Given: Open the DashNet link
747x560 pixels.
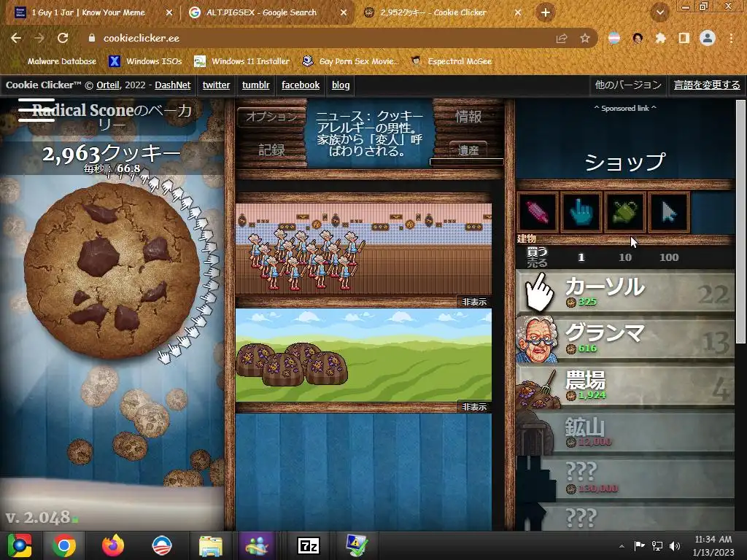Looking at the screenshot, I should click(172, 85).
